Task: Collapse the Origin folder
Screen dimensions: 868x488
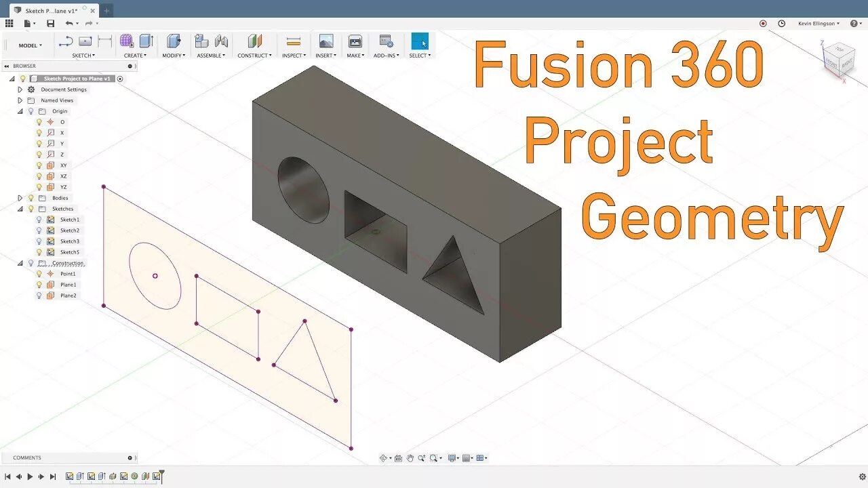Action: [20, 111]
